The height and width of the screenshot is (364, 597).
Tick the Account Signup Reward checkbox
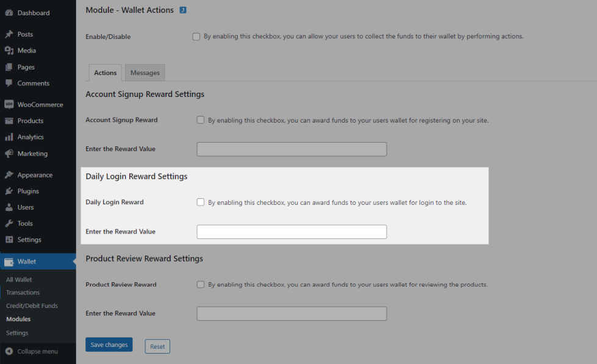coord(201,120)
